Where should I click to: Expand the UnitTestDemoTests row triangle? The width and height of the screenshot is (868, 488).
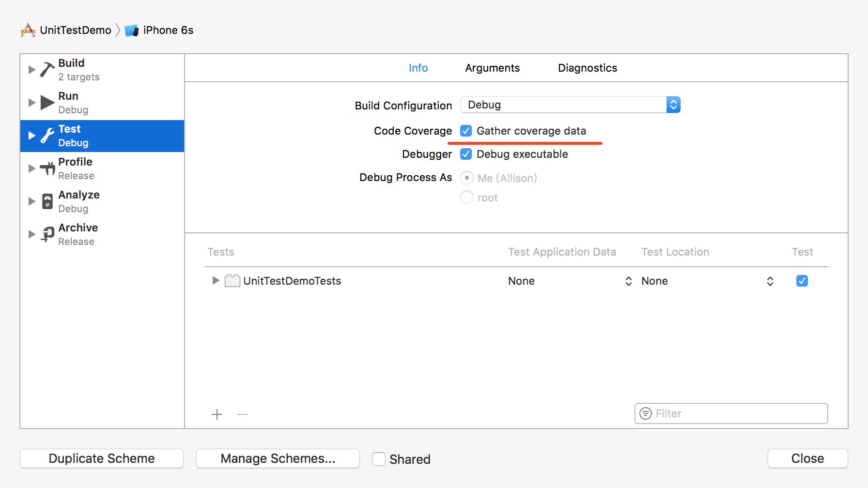[216, 281]
